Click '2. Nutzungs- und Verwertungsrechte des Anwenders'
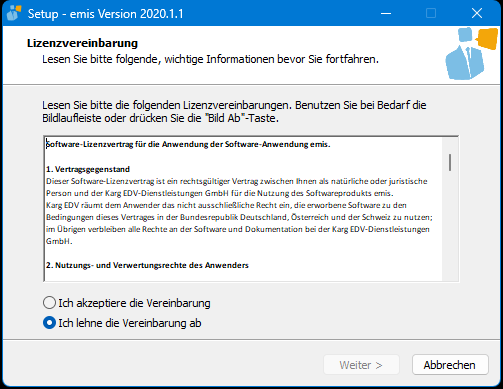This screenshot has width=503, height=389. click(147, 265)
